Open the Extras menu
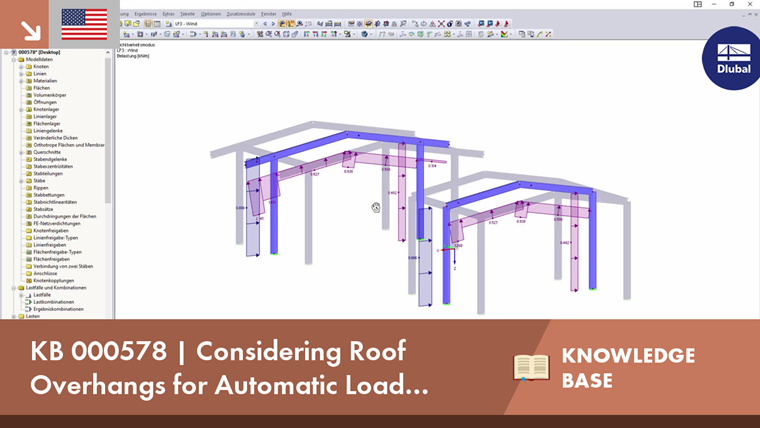Screen dimensions: 760x428 (168, 14)
